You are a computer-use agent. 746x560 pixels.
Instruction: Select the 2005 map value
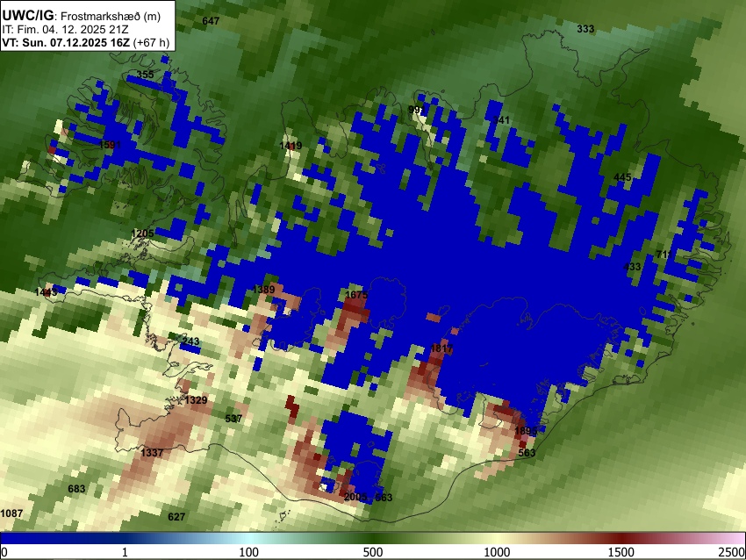pyautogui.click(x=355, y=497)
